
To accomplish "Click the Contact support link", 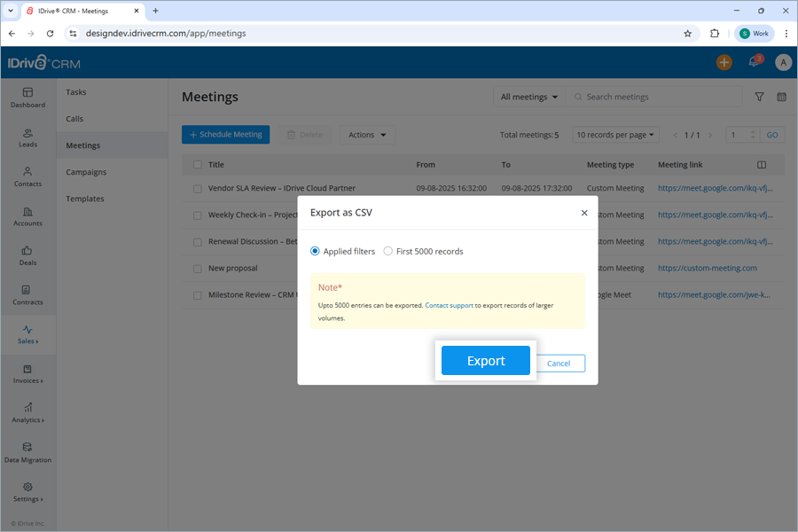I will click(449, 304).
